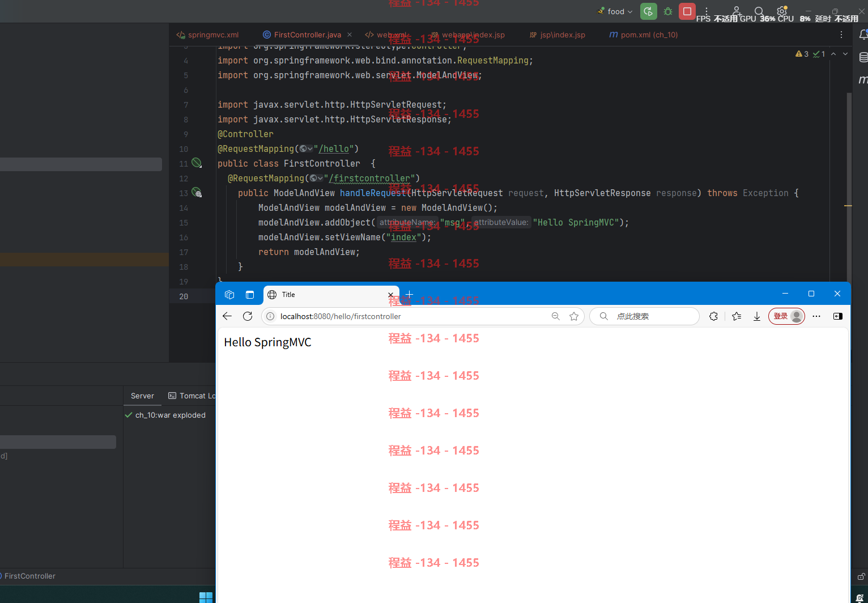Open the browser favorites list
This screenshot has height=603, width=868.
click(x=737, y=316)
